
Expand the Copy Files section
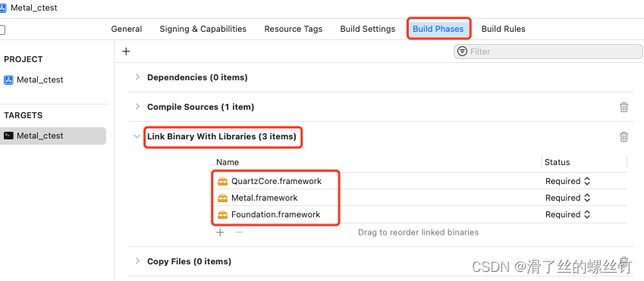137,261
